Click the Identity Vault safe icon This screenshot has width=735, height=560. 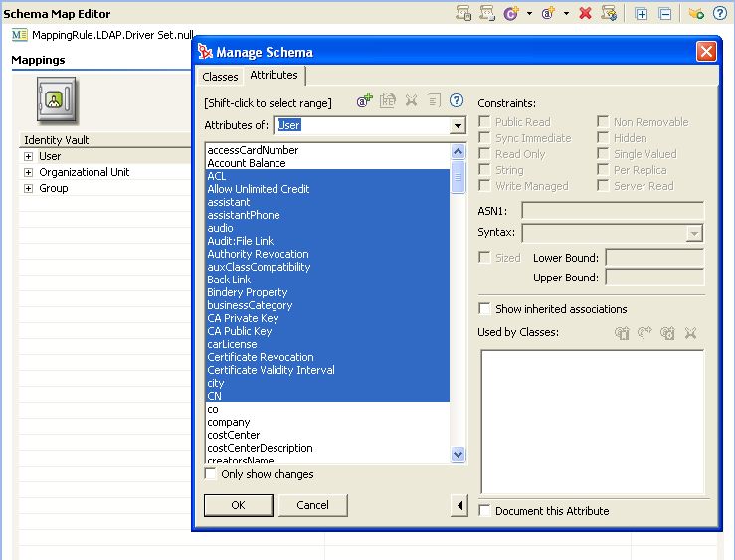(x=57, y=100)
